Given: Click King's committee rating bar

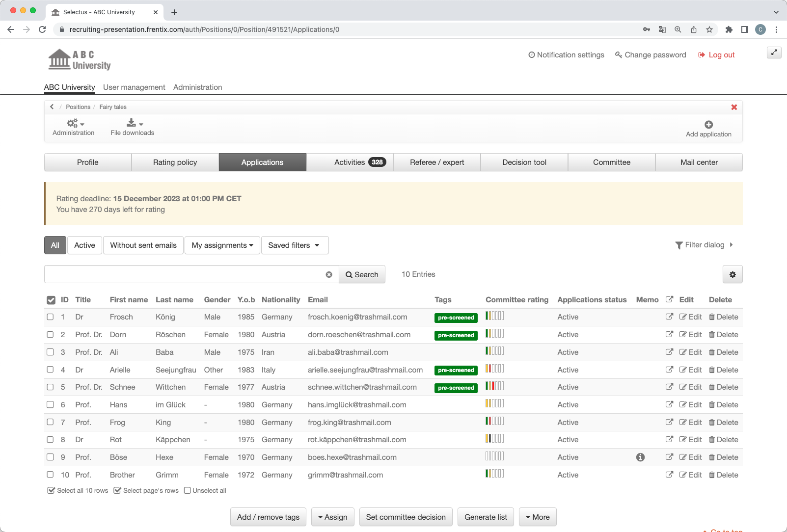Looking at the screenshot, I should click(x=494, y=421).
